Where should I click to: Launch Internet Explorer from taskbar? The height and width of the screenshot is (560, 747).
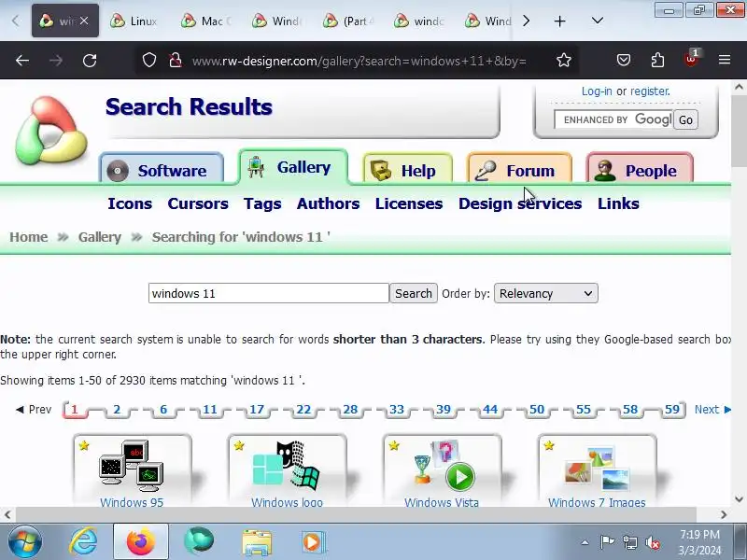click(83, 542)
